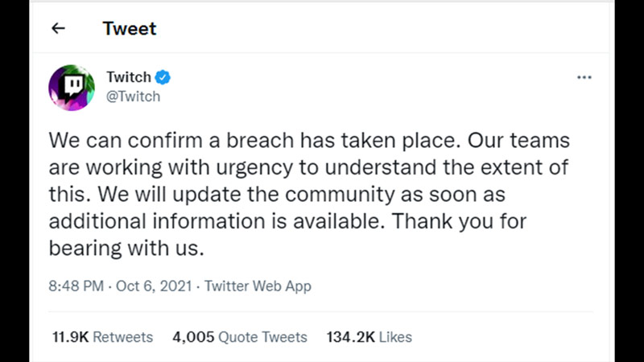Viewport: 644px width, 362px height.
Task: Go back using the left arrow
Action: point(58,28)
